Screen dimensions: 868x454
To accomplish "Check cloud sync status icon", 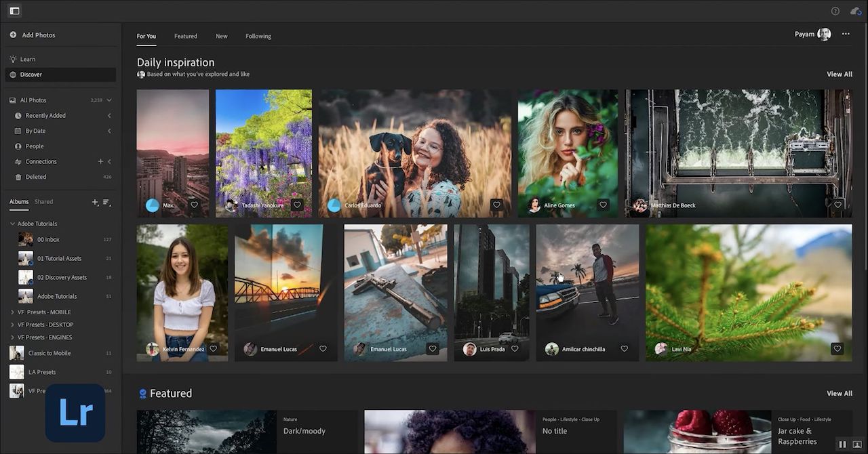I will tap(855, 11).
